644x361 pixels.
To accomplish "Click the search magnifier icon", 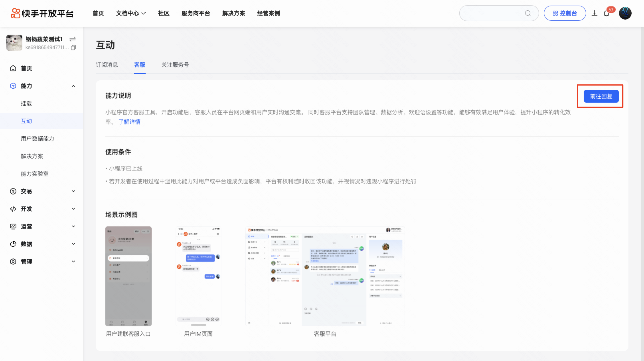I will point(527,13).
